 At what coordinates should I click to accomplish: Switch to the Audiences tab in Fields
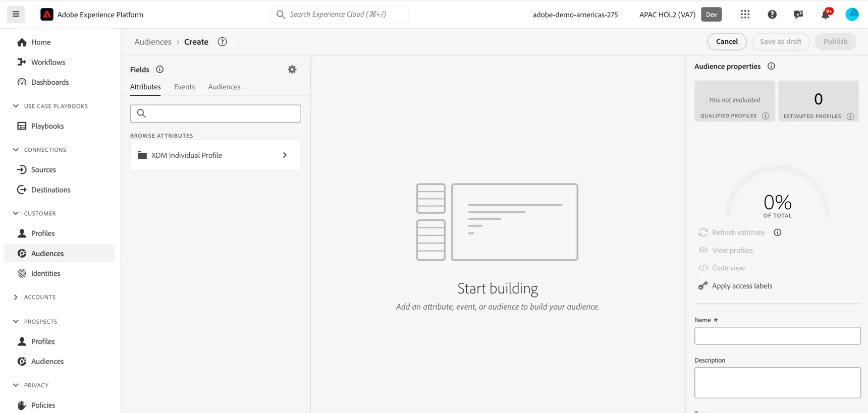click(x=224, y=87)
